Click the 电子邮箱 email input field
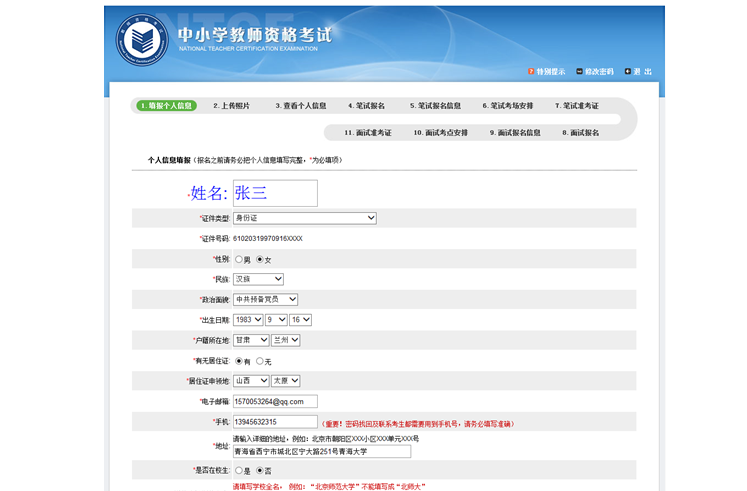 coord(275,401)
